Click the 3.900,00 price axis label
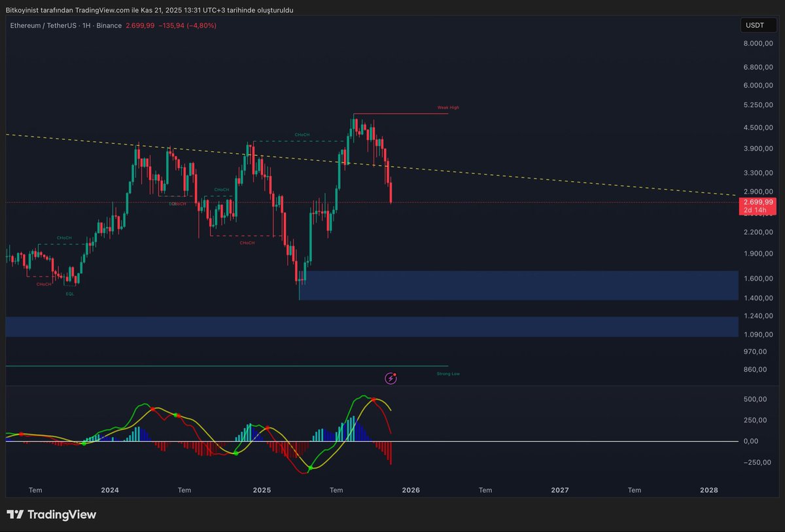 point(758,149)
